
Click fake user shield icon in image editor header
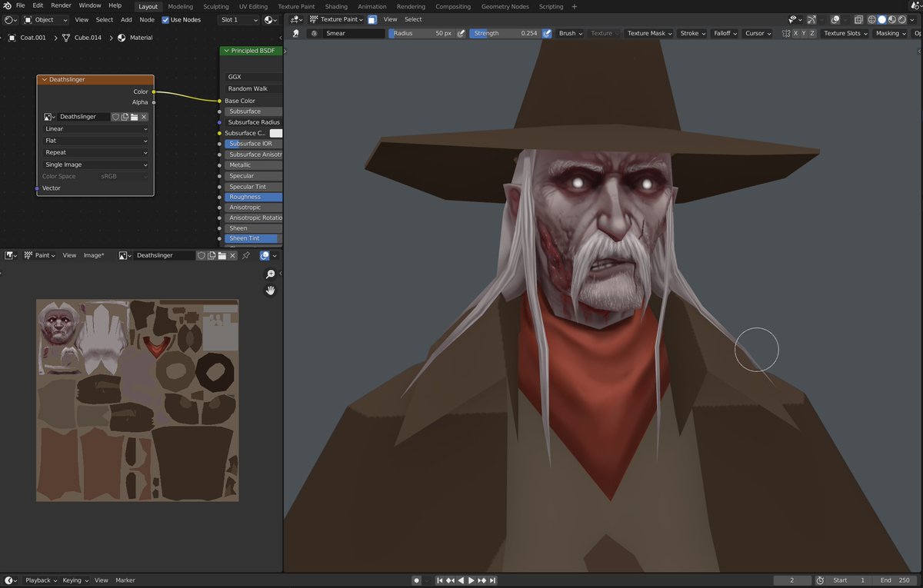[202, 255]
